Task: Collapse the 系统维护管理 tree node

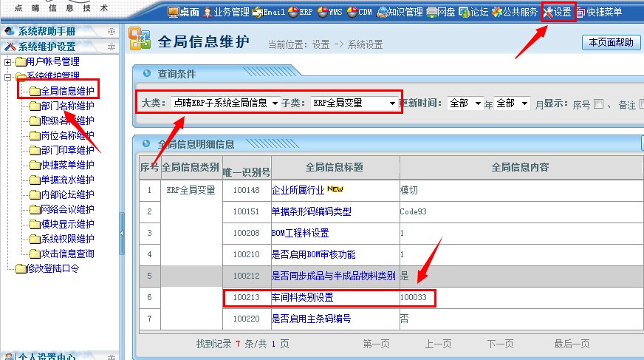Action: pos(7,77)
